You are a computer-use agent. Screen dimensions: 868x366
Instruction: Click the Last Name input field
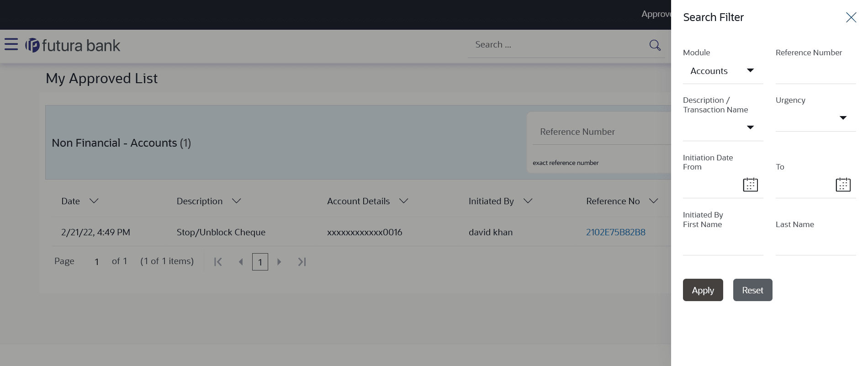815,244
